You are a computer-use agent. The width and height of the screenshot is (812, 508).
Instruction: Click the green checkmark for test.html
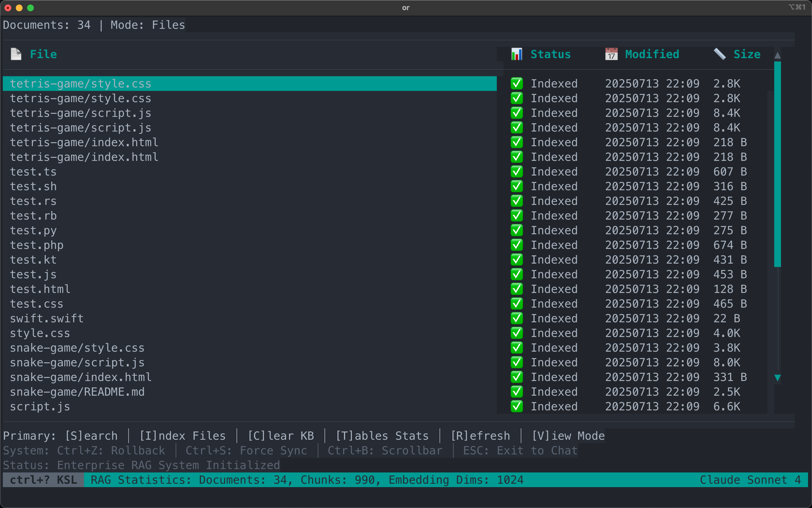tap(517, 289)
